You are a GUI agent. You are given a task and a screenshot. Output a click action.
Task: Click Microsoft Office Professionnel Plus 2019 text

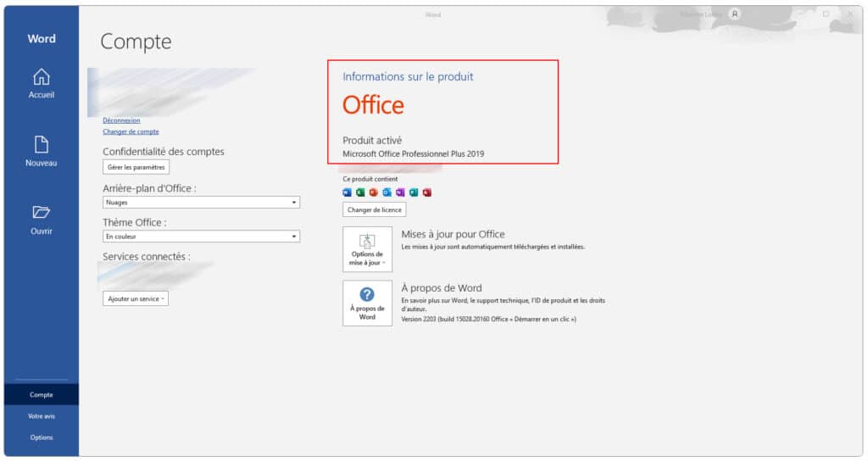(x=413, y=153)
